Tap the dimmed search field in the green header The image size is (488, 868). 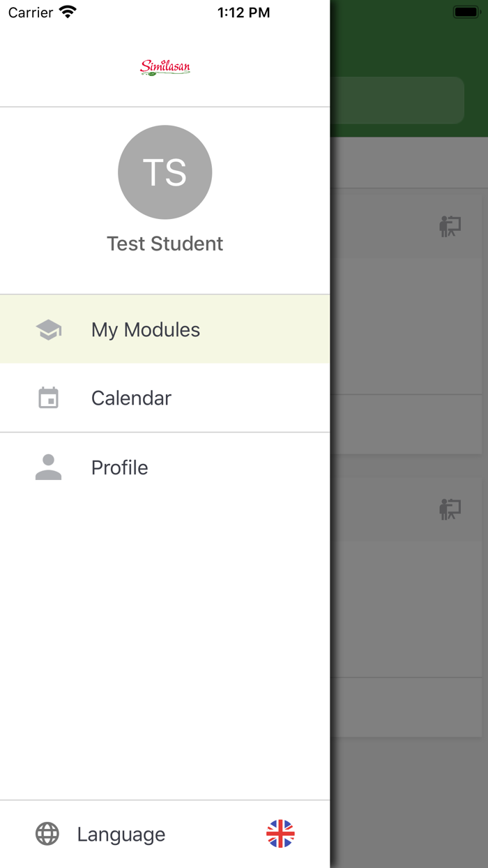coord(397,100)
